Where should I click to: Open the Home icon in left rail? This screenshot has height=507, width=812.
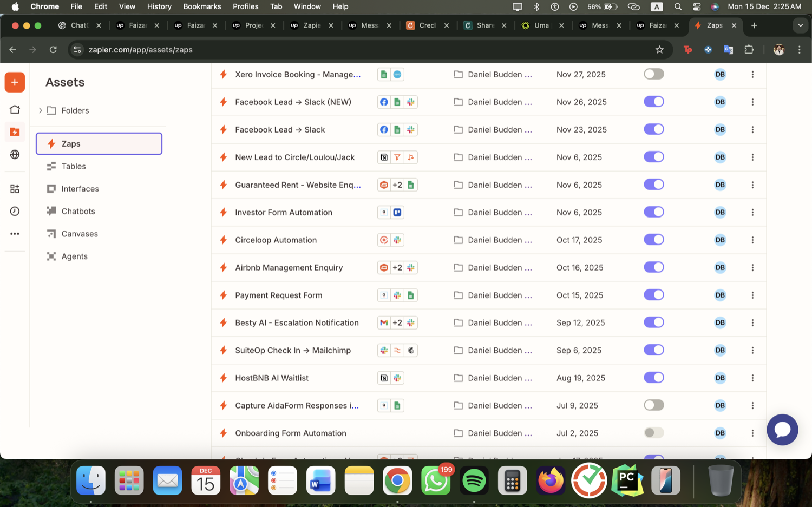(15, 109)
